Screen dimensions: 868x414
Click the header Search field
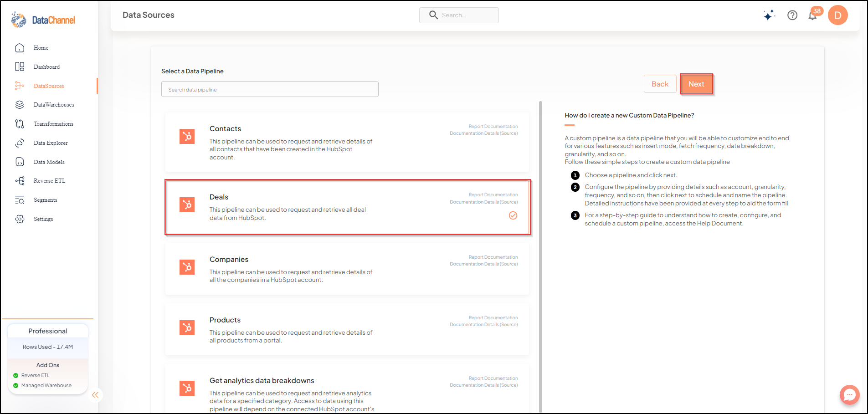(459, 15)
